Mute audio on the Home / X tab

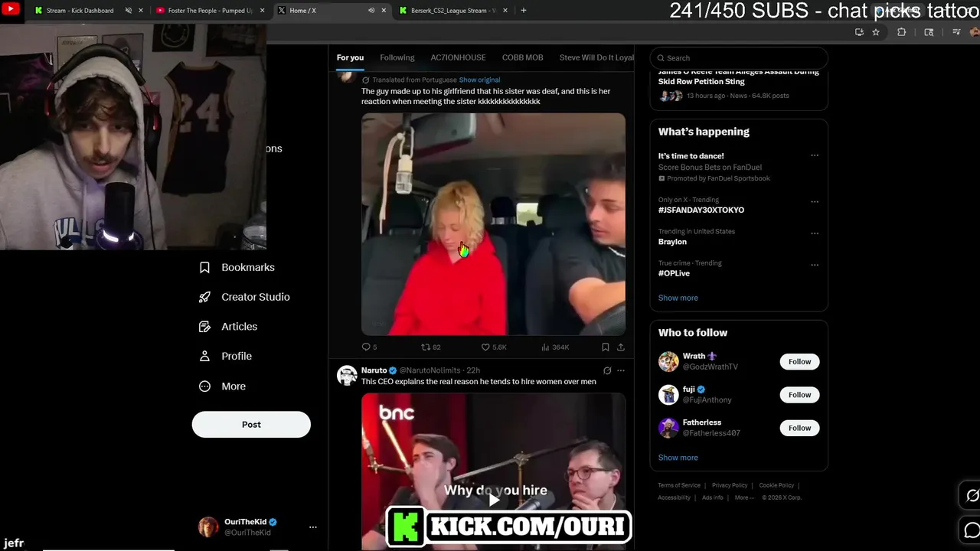coord(371,11)
